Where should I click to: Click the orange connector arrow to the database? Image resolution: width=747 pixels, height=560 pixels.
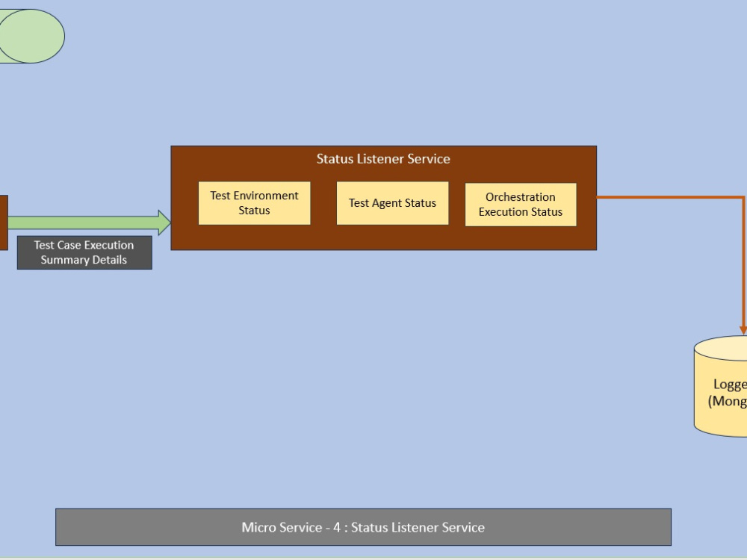672,198
